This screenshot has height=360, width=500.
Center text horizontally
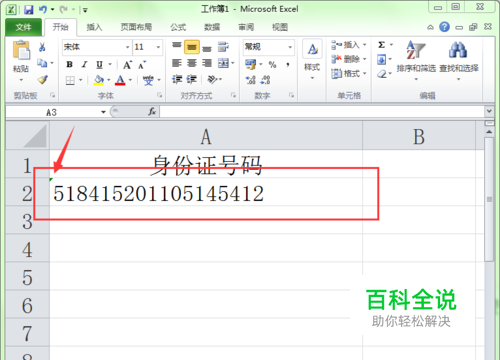click(x=192, y=63)
